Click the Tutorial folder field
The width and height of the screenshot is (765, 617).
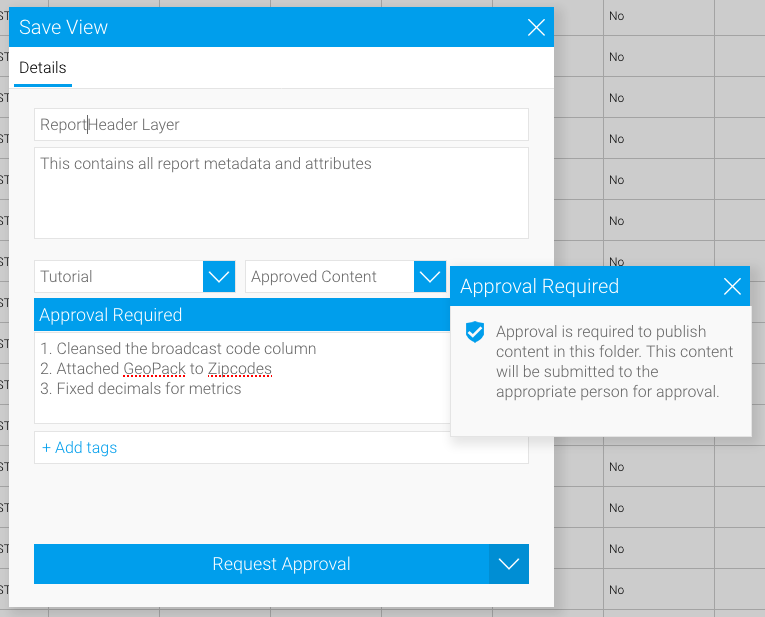tap(119, 277)
